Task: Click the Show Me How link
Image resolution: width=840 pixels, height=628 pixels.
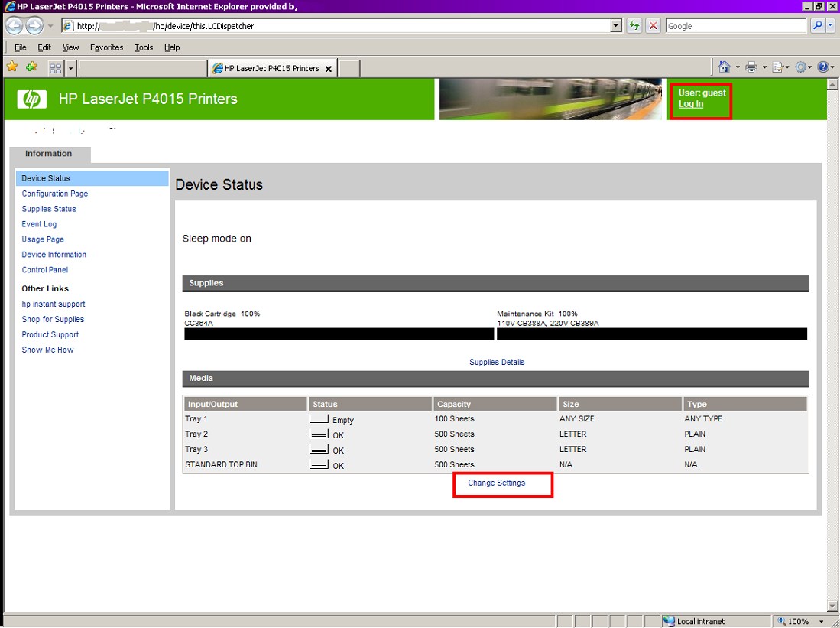Action: tap(47, 350)
